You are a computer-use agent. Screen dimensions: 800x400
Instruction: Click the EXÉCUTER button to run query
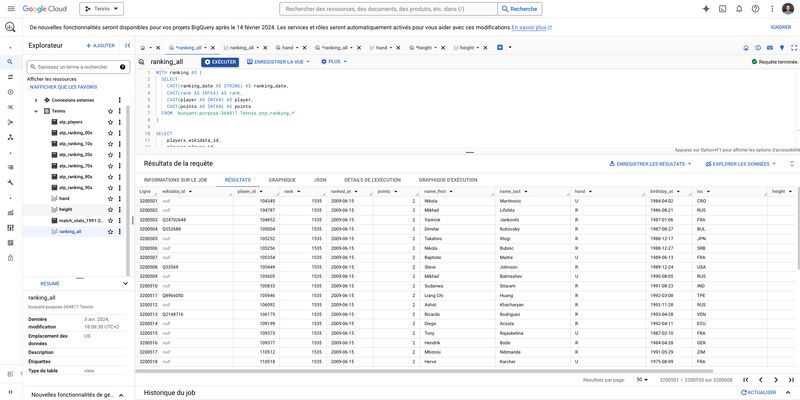[x=220, y=62]
